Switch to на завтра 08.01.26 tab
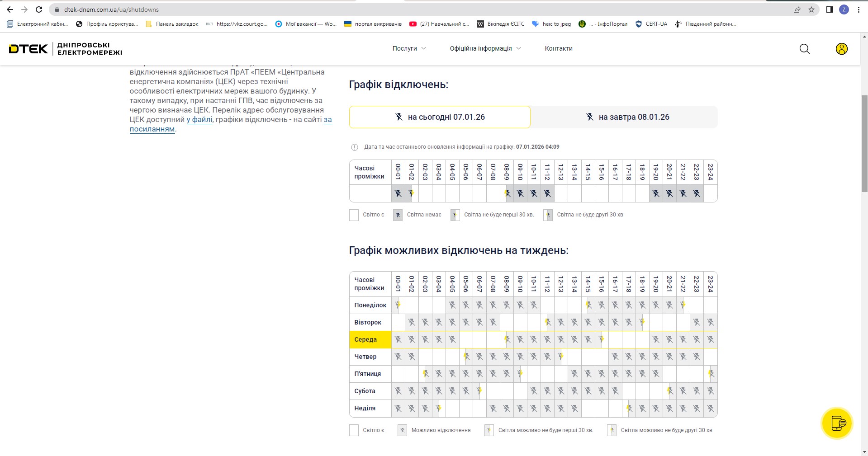Screen dimensions: 868x456 tap(627, 117)
